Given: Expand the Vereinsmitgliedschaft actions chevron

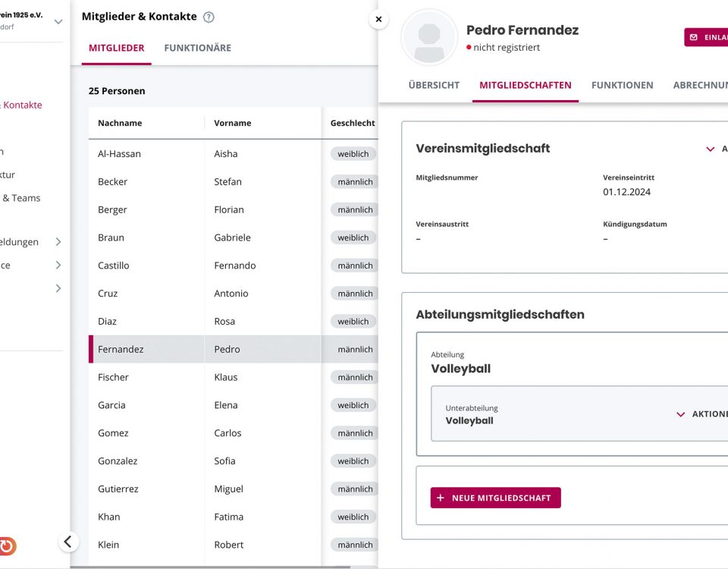Looking at the screenshot, I should point(711,149).
